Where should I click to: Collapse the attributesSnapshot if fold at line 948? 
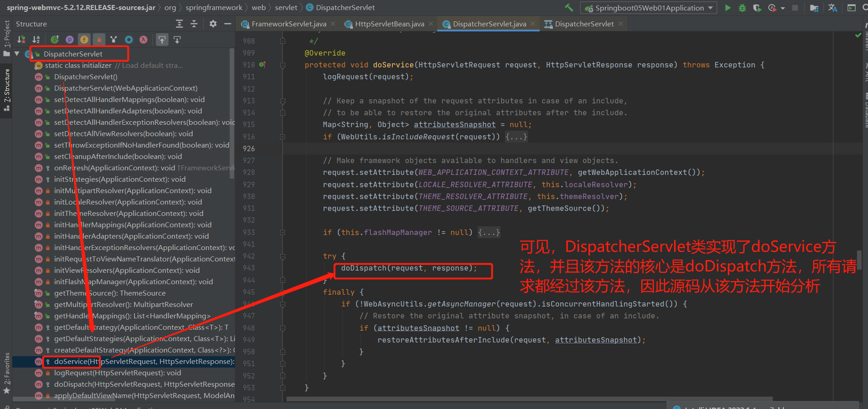tap(282, 328)
